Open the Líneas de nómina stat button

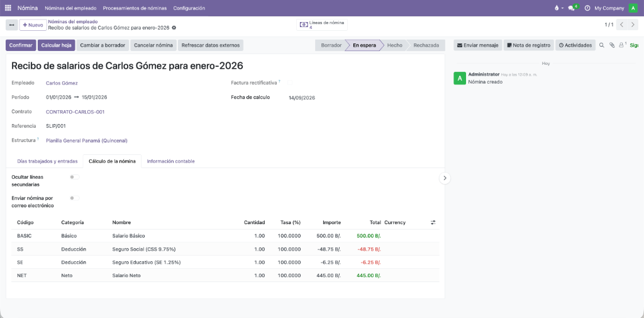pyautogui.click(x=322, y=25)
